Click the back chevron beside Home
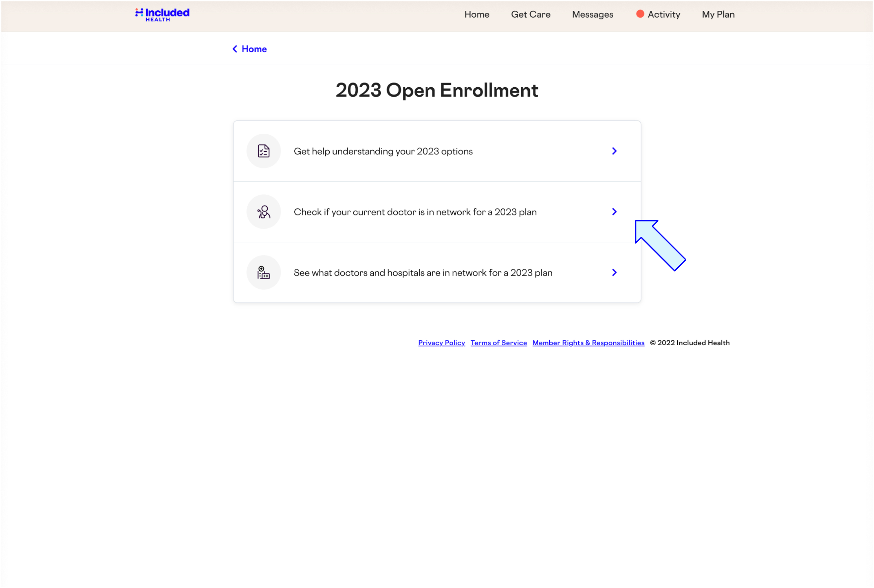The image size is (874, 588). (235, 49)
